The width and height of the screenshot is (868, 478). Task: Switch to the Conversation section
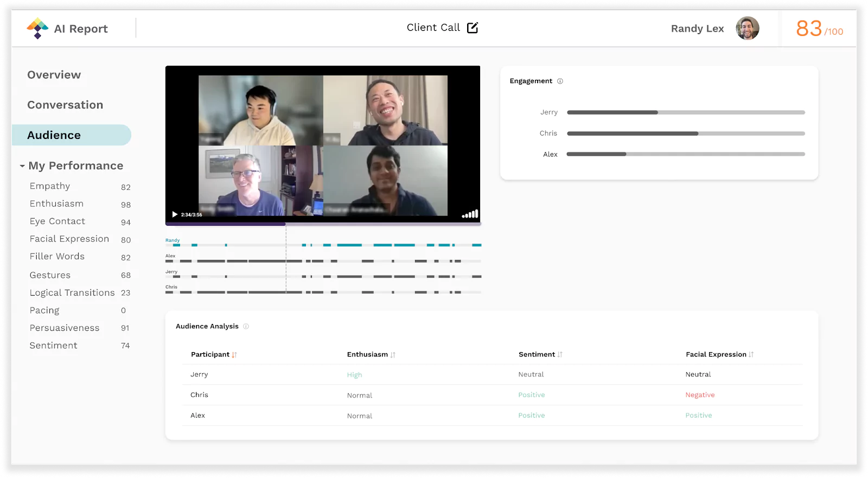pos(65,105)
